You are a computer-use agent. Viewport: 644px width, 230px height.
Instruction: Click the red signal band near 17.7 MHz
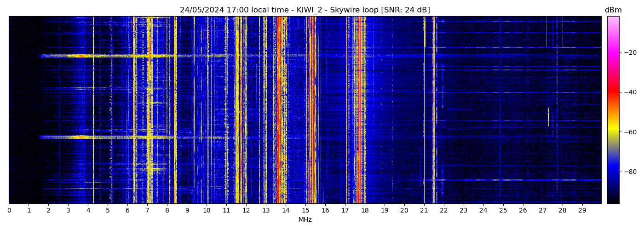tap(359, 110)
